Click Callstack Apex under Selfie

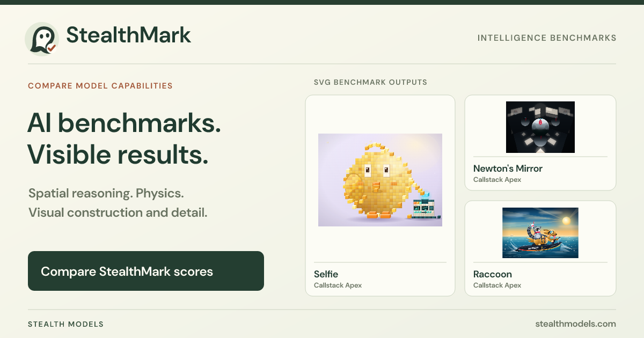click(338, 285)
